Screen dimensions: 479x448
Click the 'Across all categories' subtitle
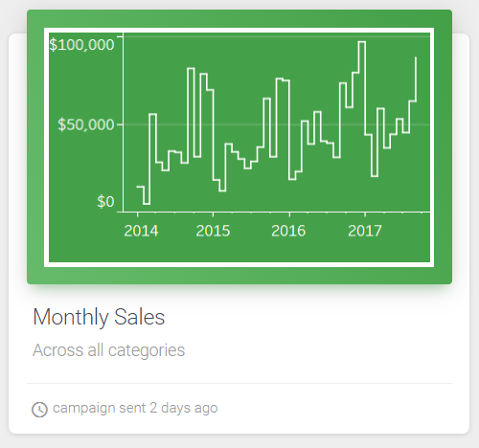pyautogui.click(x=108, y=350)
